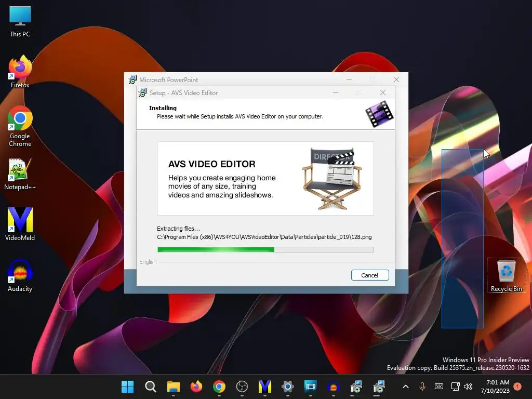The height and width of the screenshot is (399, 532).
Task: Switch to second setup installer taskbar icon
Action: 379,387
